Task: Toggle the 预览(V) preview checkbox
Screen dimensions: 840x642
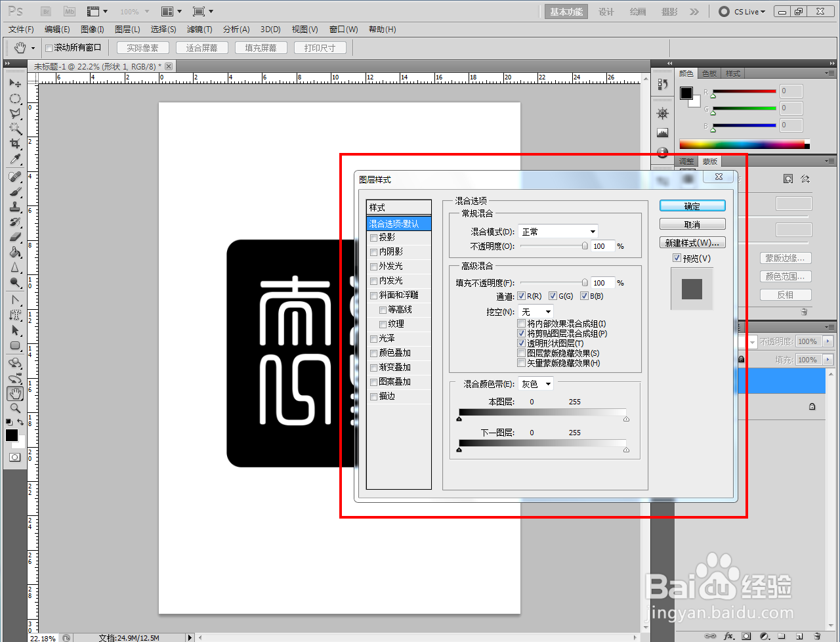Action: 677,258
